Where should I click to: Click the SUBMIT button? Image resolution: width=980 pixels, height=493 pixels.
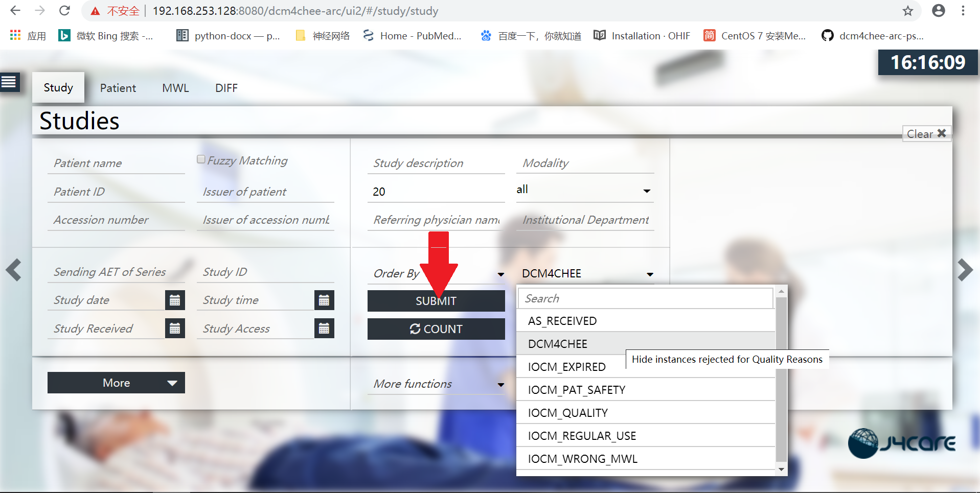click(x=436, y=300)
